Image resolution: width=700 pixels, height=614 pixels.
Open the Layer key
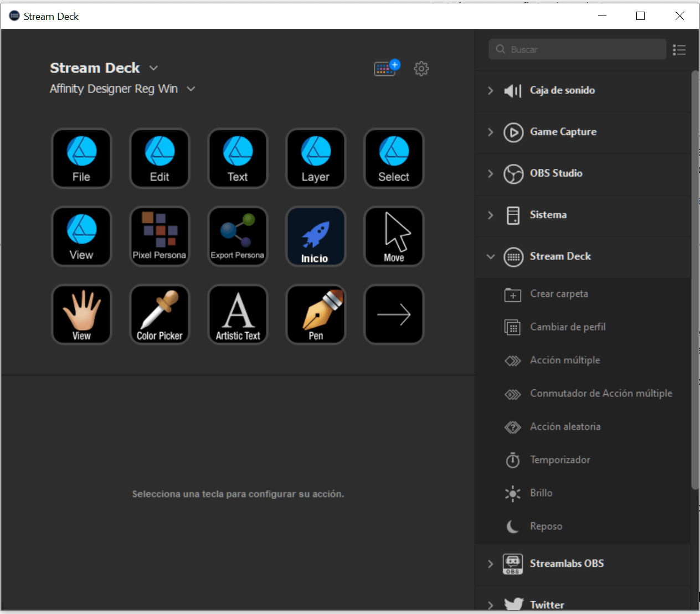[316, 158]
